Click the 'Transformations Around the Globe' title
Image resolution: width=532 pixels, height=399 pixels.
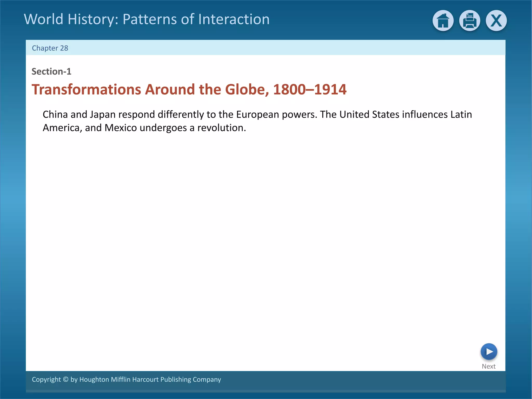(150, 90)
